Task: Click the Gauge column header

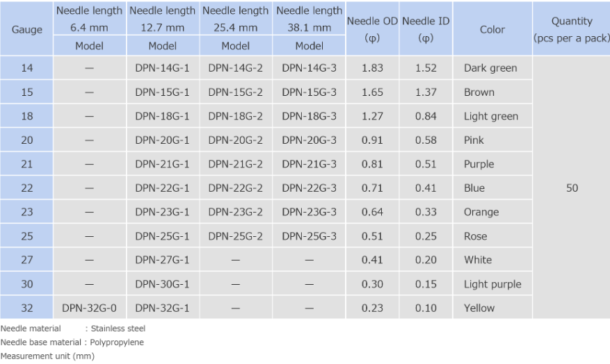Action: click(27, 30)
